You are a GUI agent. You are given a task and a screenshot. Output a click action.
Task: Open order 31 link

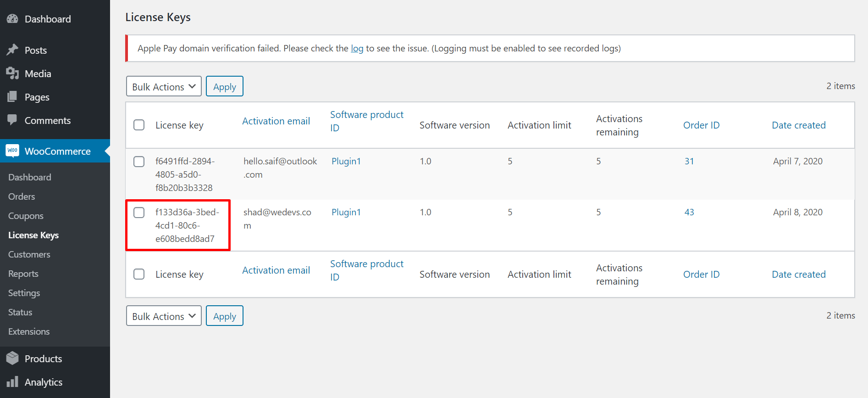tap(689, 161)
